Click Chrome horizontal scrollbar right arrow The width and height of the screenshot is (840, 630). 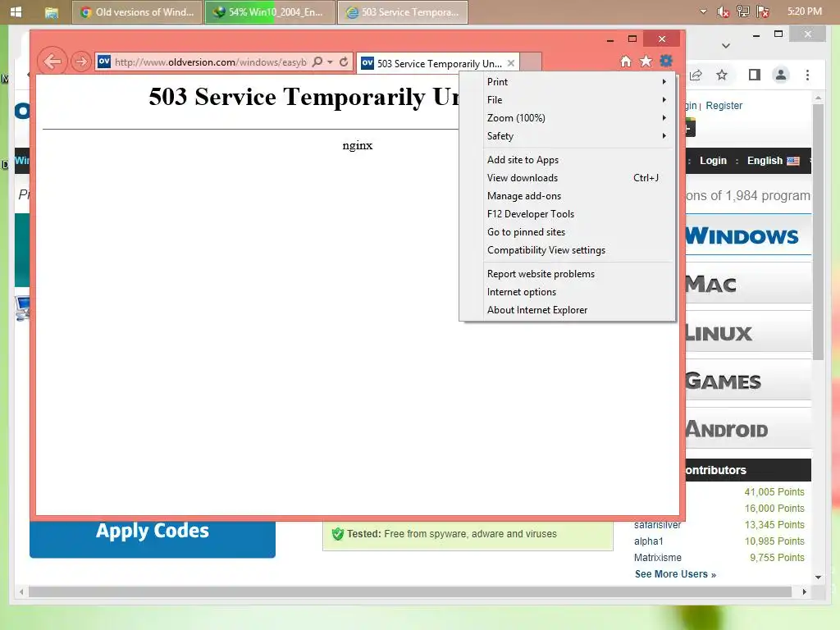(804, 592)
